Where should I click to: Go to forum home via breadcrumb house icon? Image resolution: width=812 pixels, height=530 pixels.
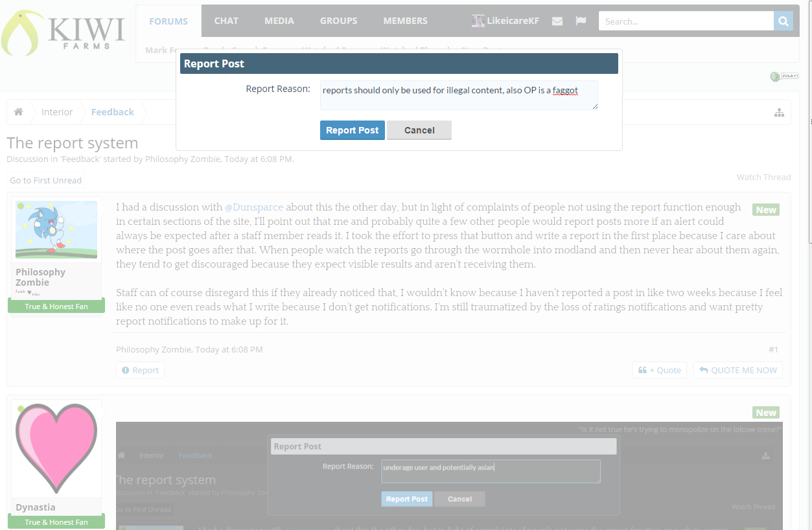[x=18, y=112]
